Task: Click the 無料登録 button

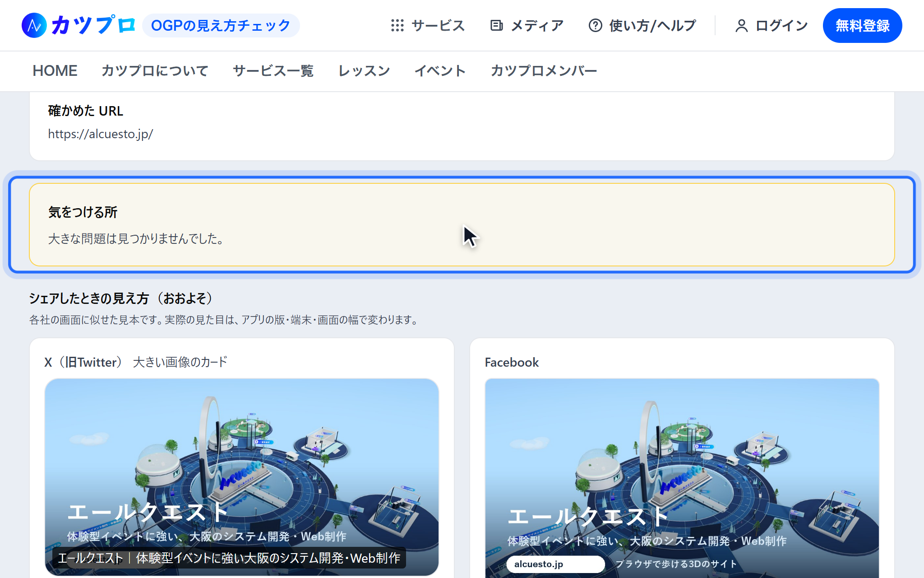Action: tap(862, 26)
